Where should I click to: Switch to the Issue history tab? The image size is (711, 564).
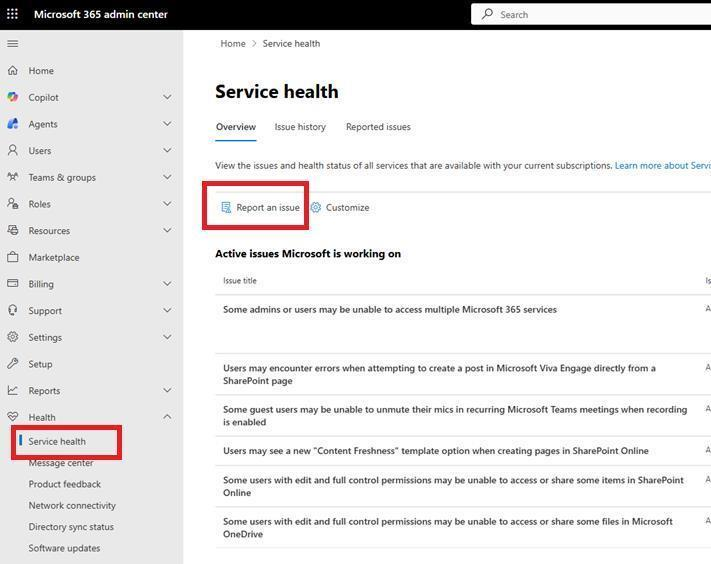tap(300, 127)
